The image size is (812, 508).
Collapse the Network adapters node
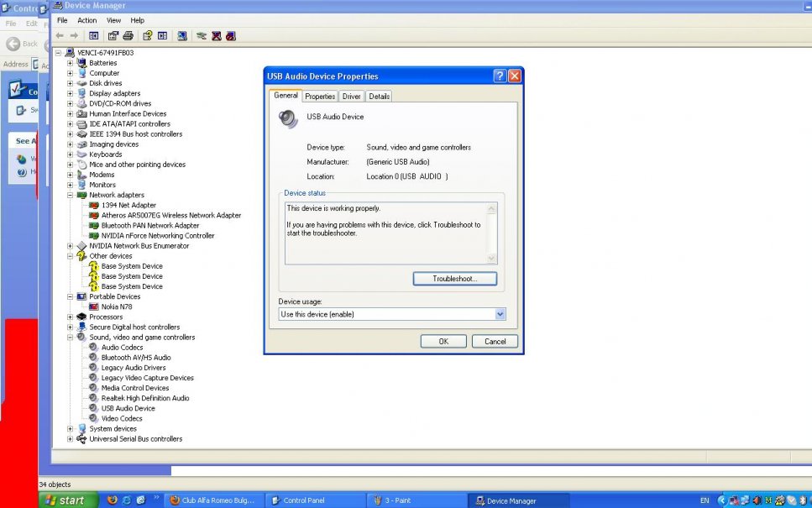tap(71, 195)
